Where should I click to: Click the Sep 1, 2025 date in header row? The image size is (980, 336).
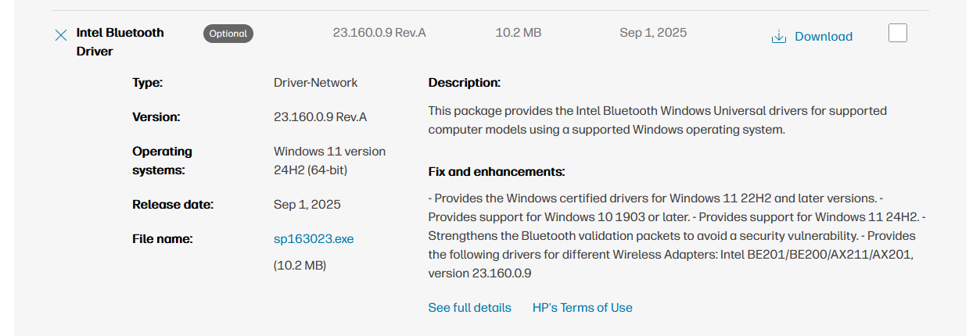click(653, 33)
